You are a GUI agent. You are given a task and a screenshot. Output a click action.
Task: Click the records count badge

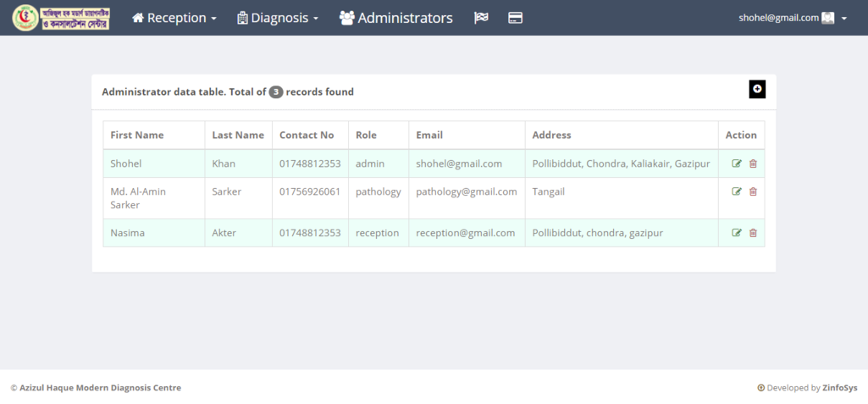click(276, 91)
